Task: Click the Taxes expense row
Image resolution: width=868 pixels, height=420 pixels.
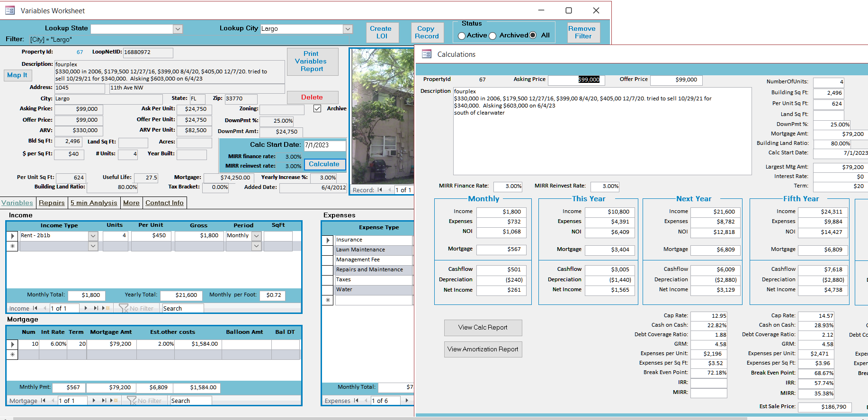Action: click(x=374, y=280)
